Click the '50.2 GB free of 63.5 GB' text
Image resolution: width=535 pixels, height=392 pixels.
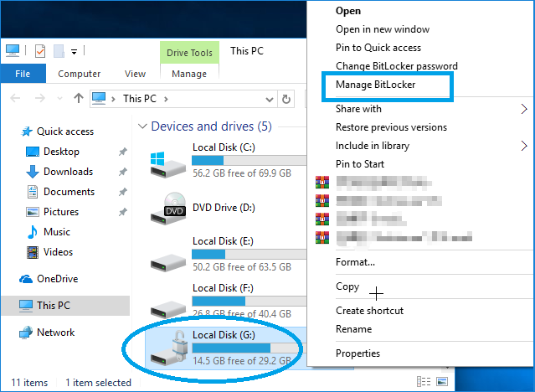click(x=242, y=266)
